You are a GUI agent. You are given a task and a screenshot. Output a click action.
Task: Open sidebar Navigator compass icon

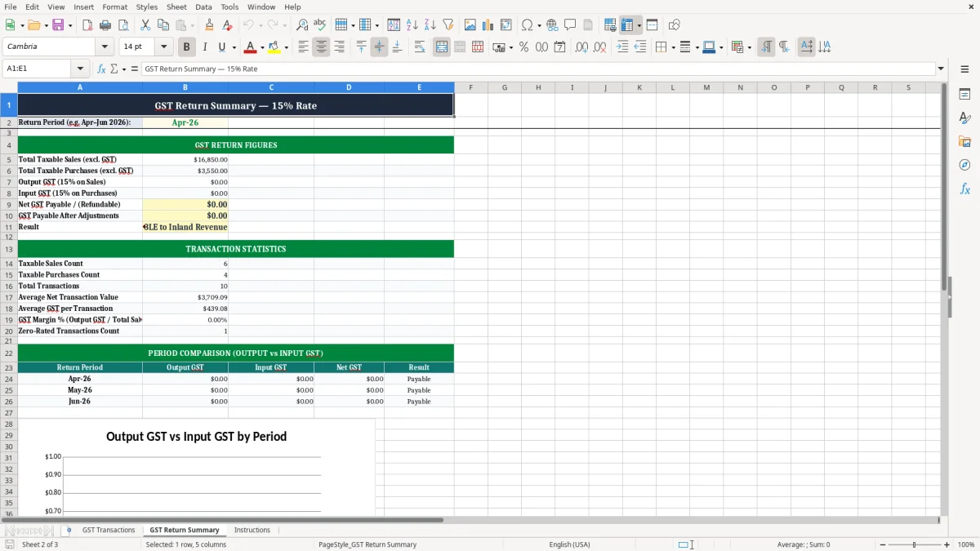964,166
